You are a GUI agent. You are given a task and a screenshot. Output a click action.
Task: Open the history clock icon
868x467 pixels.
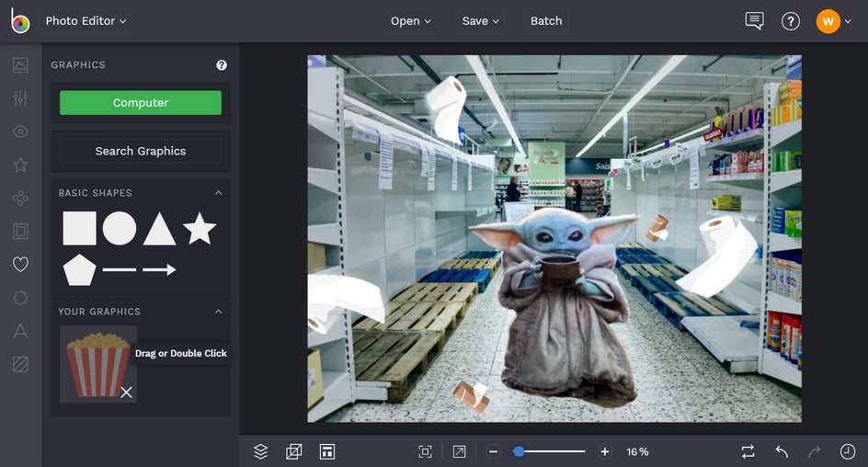coord(848,452)
